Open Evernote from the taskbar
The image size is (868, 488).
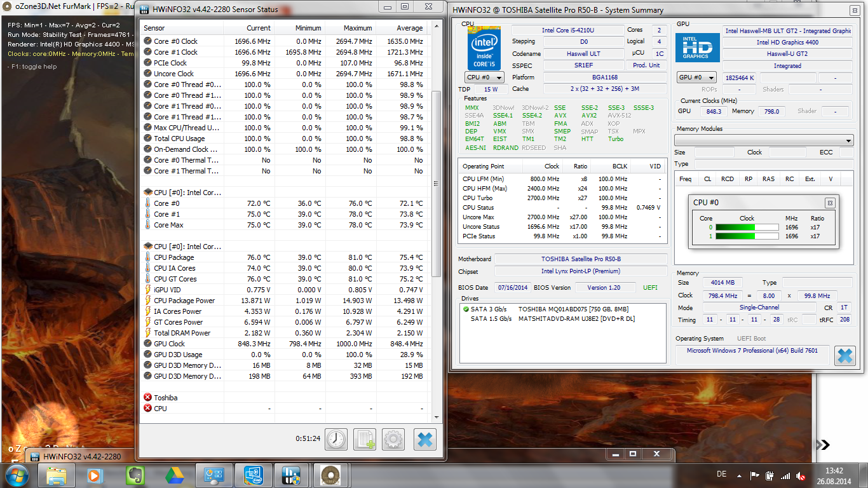[x=135, y=475]
